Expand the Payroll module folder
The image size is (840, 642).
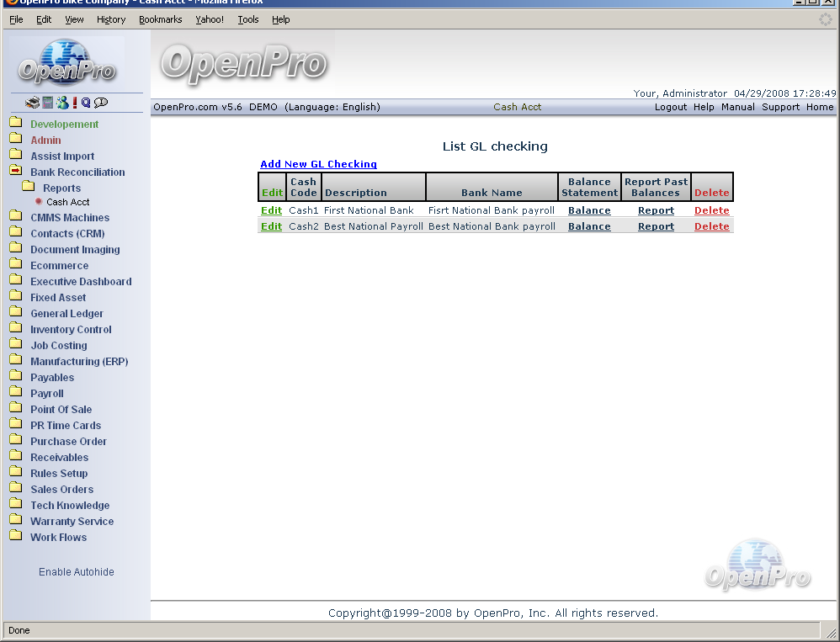[15, 393]
